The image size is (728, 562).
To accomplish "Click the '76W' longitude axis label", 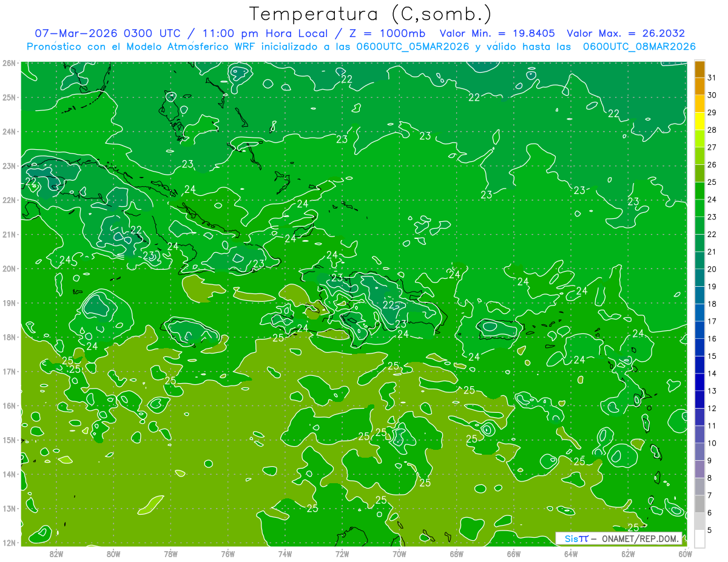I will 228,554.
